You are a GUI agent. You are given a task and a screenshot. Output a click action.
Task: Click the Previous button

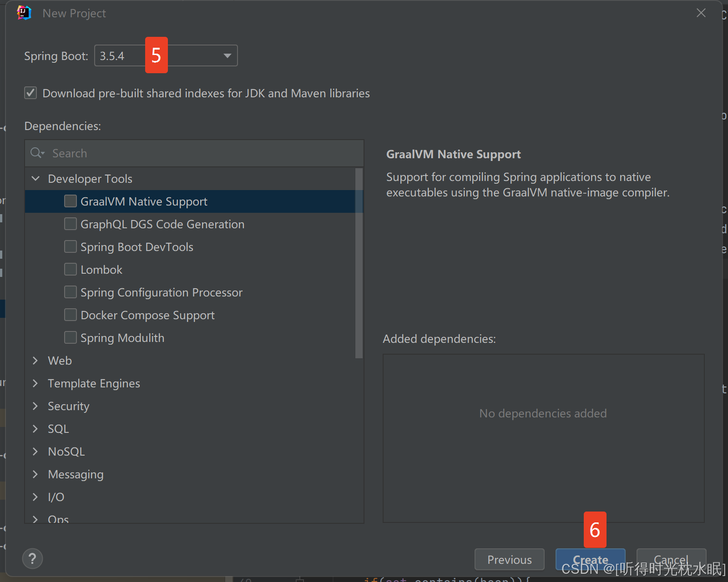(x=510, y=559)
